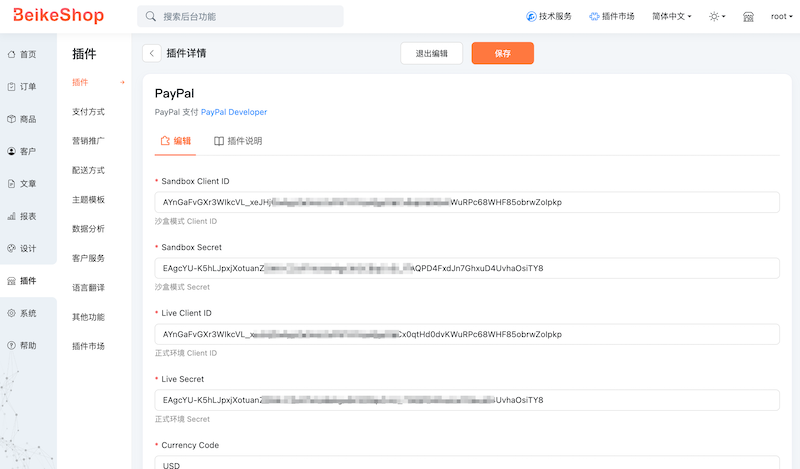This screenshot has height=469, width=800.
Task: Click the orange 保存 button
Action: coord(503,53)
